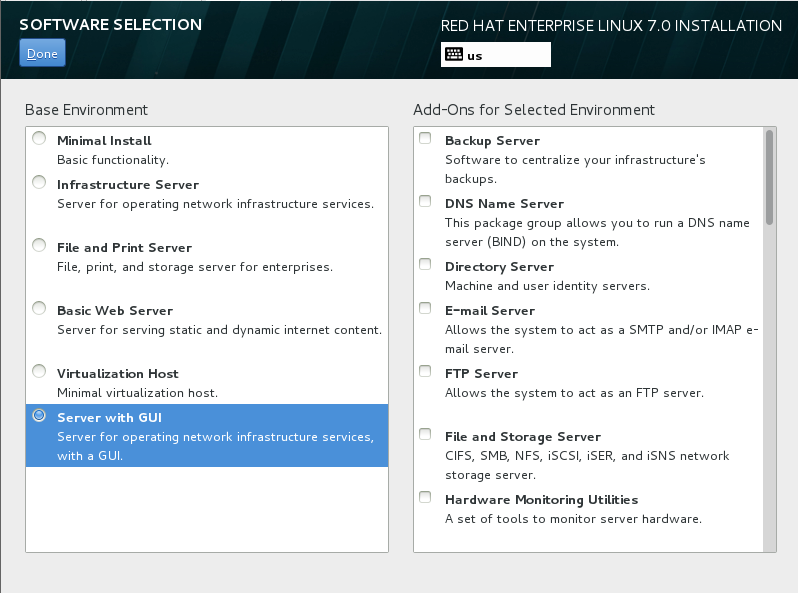
Task: Open the us keyboard layout selector
Action: tap(496, 54)
